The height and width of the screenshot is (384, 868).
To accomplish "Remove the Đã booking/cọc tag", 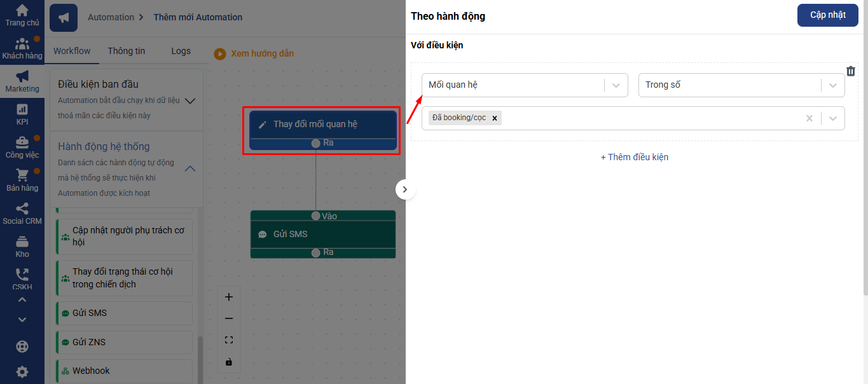I will (495, 118).
